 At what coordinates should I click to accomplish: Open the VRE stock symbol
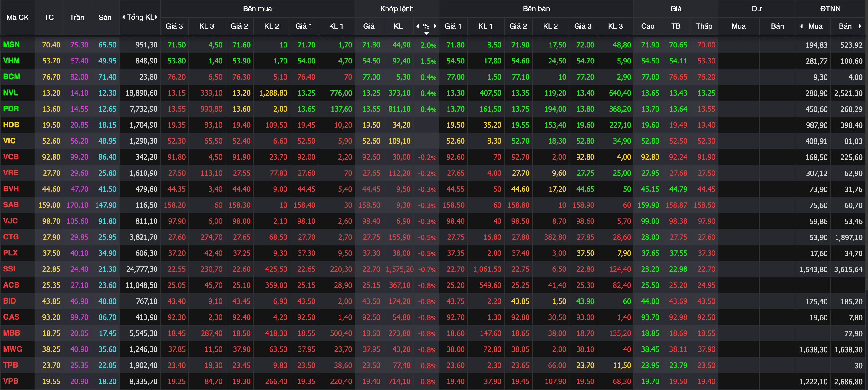tap(11, 173)
